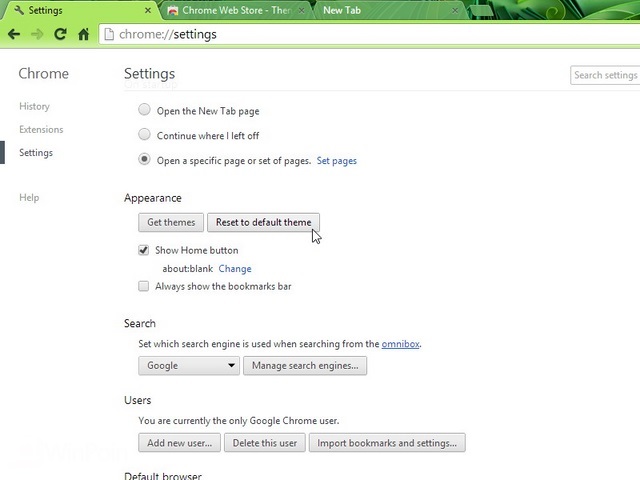The width and height of the screenshot is (640, 480).
Task: Click the Search settings field
Action: coord(605,75)
